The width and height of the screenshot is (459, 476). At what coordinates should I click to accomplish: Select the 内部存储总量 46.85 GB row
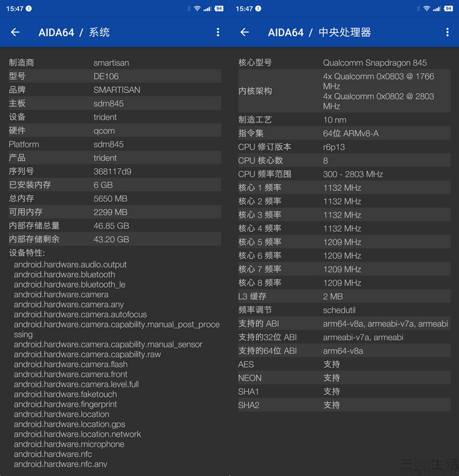pyautogui.click(x=114, y=226)
